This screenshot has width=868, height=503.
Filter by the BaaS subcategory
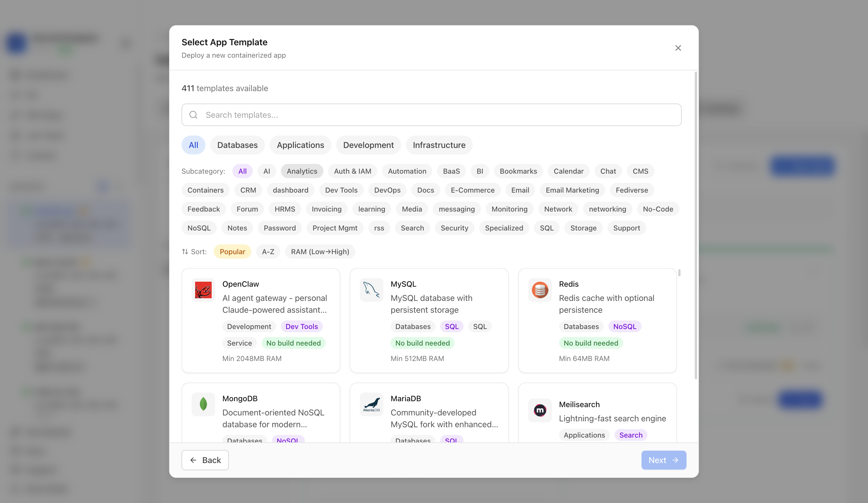pos(451,171)
